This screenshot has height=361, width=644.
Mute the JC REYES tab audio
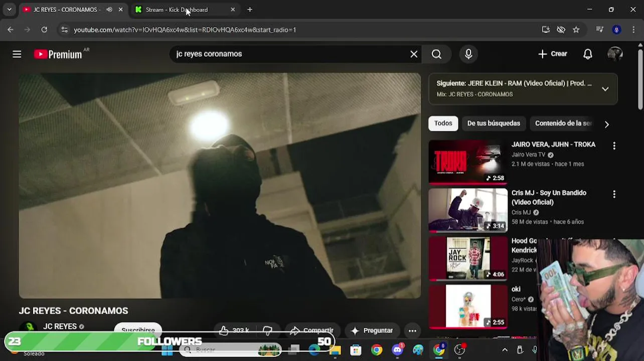pos(109,10)
